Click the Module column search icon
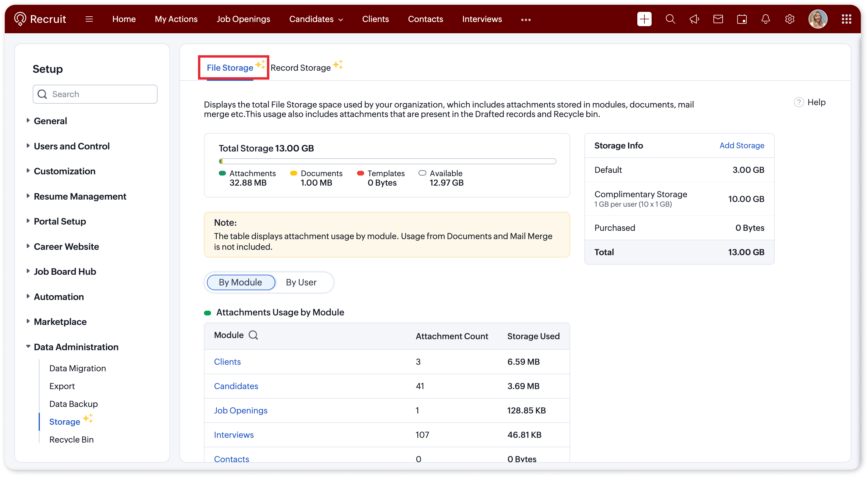 click(x=253, y=335)
